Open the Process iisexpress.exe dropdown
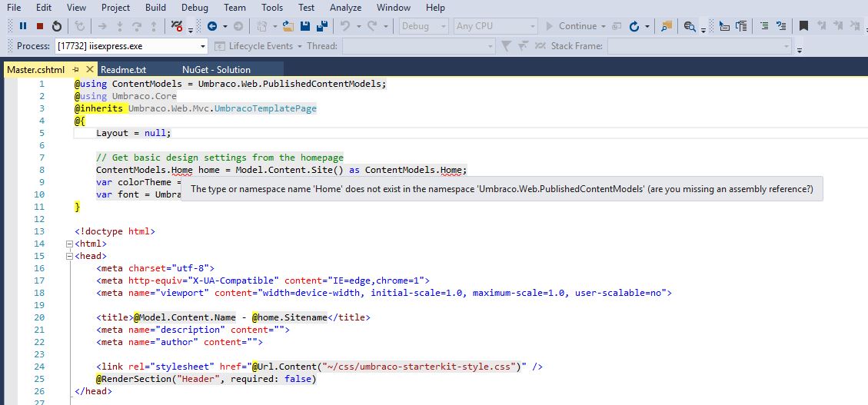868x405 pixels. pyautogui.click(x=202, y=47)
